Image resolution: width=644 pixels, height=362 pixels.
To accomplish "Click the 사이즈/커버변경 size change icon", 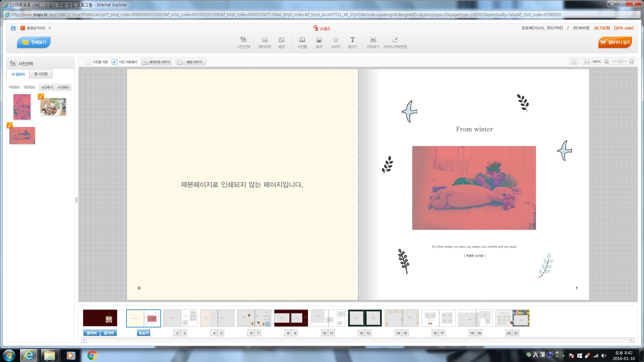I will coord(395,40).
